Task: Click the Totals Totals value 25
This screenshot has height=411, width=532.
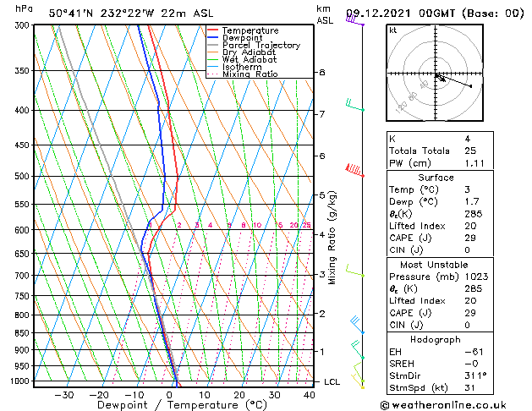Action: coord(470,151)
